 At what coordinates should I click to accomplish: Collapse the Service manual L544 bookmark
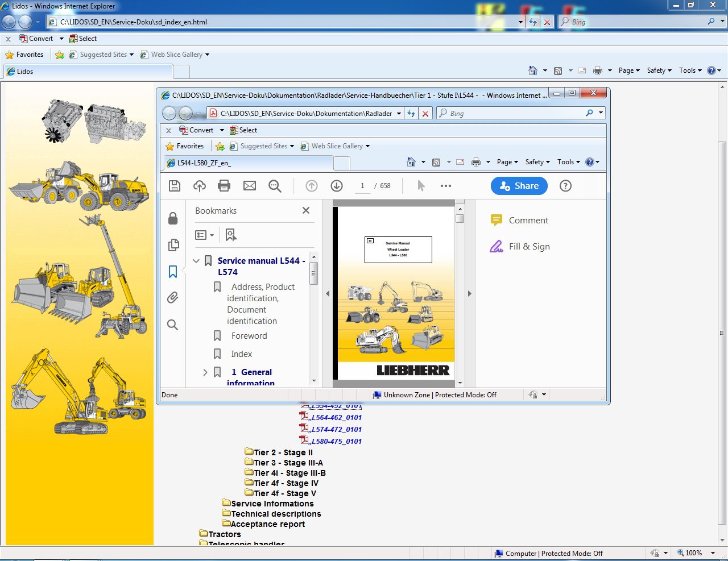click(x=196, y=261)
